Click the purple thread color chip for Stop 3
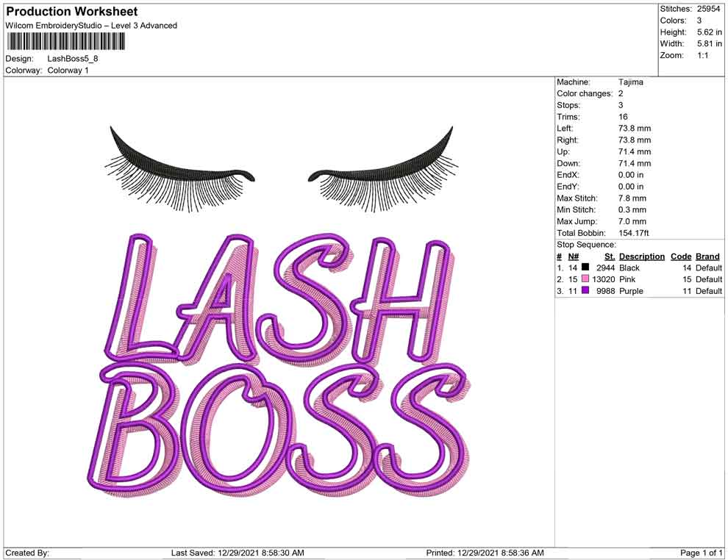Image resolution: width=728 pixels, height=560 pixels. [585, 291]
